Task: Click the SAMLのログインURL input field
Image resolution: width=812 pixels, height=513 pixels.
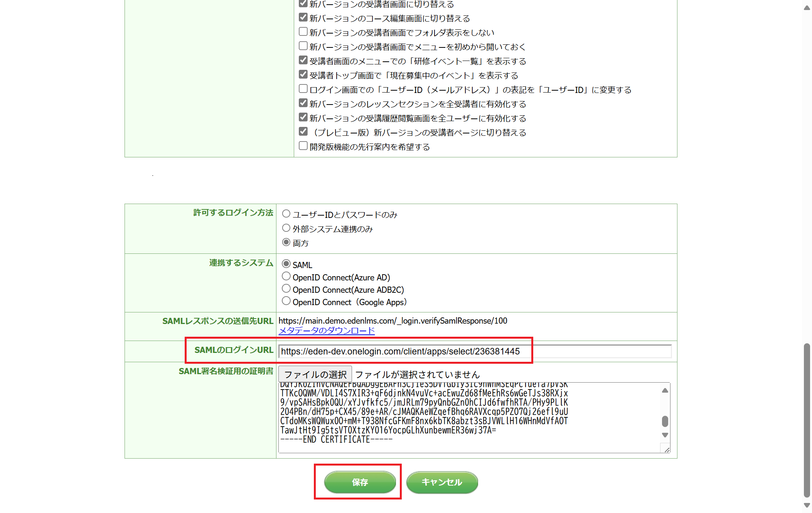Action: [474, 351]
